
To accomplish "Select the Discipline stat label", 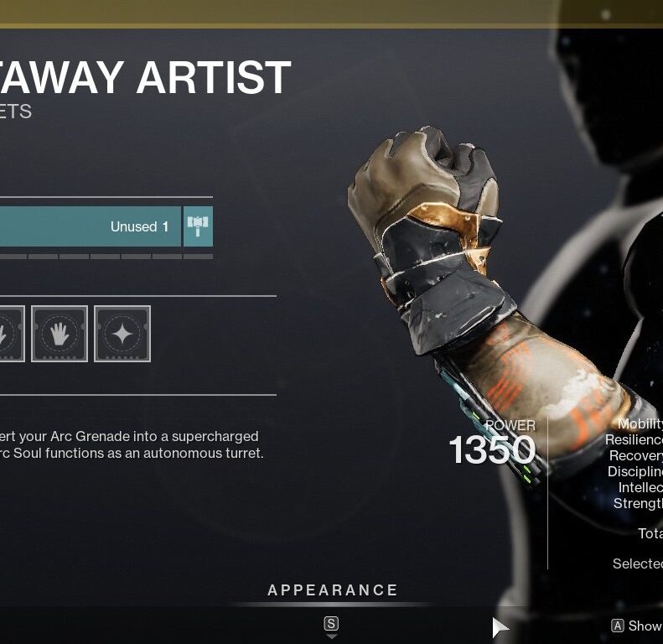I will (635, 471).
